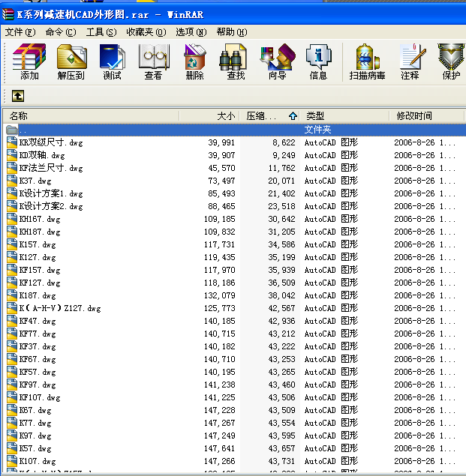The image size is (466, 476).
Task: Select file K(A-H-V)Z127.dwg
Action: (x=60, y=308)
